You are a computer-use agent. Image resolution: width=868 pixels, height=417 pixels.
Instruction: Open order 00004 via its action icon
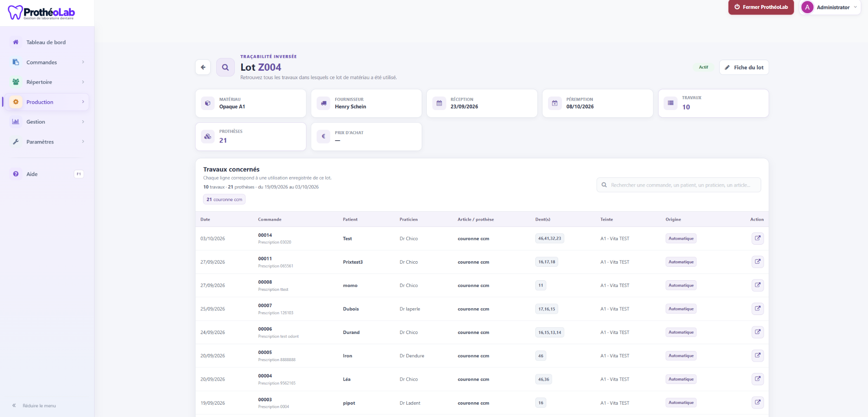[757, 379]
